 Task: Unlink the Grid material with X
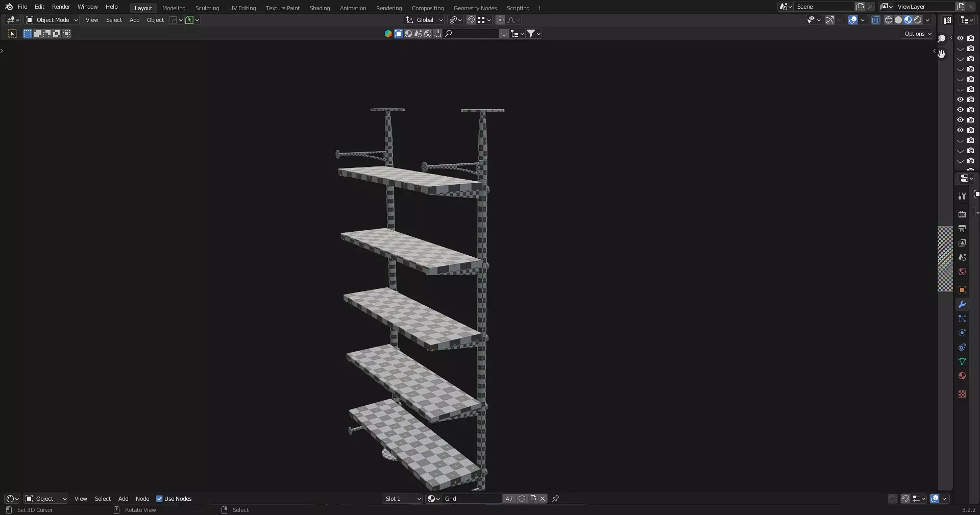(x=543, y=499)
